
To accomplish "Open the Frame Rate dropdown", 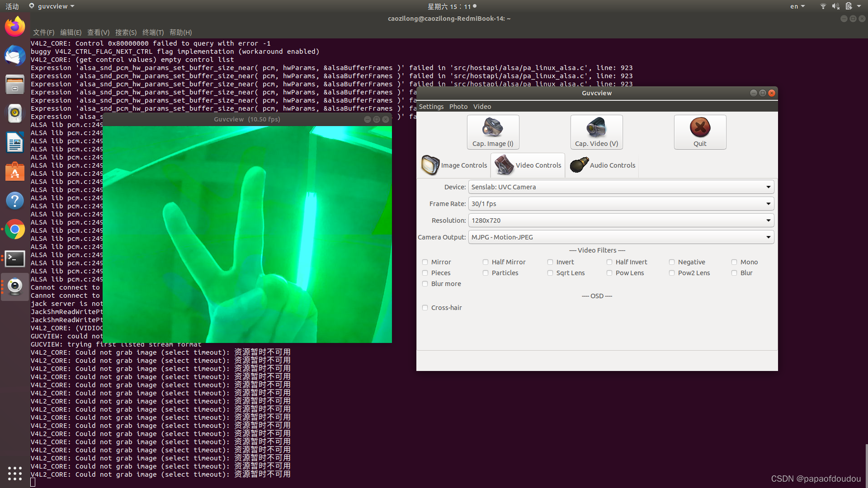I will click(621, 204).
